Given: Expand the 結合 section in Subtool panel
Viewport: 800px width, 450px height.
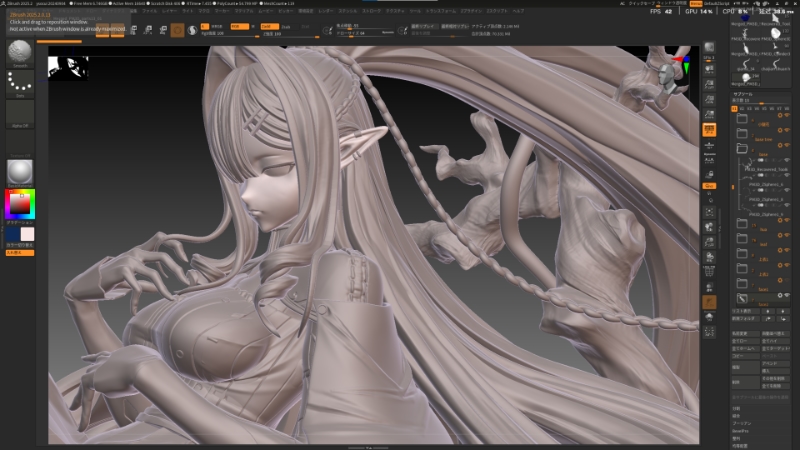Looking at the screenshot, I should tap(737, 416).
